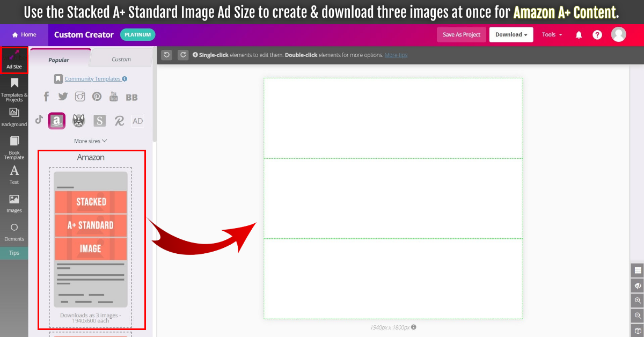
Task: Click the bottom canvas image section
Action: coord(393,279)
